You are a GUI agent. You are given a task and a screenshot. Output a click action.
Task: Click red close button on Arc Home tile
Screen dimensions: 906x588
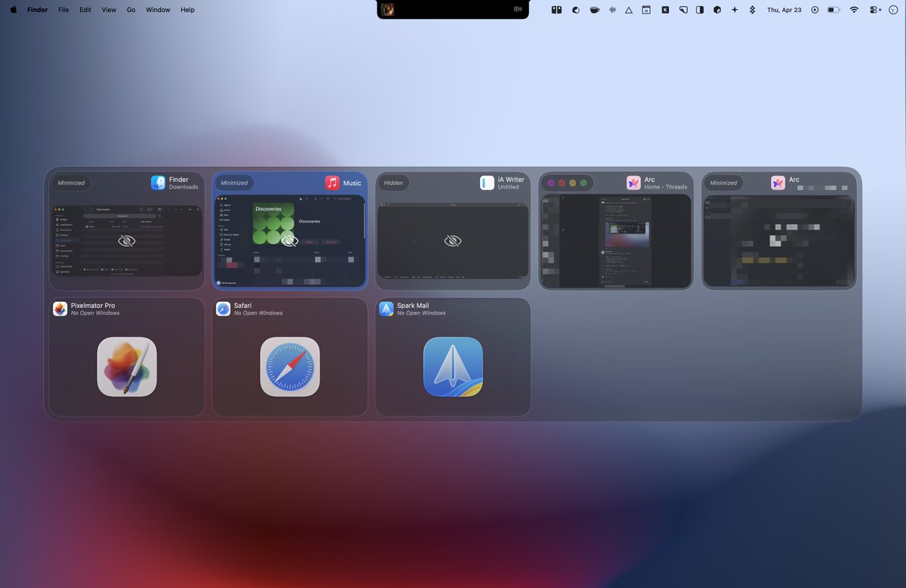click(x=562, y=183)
